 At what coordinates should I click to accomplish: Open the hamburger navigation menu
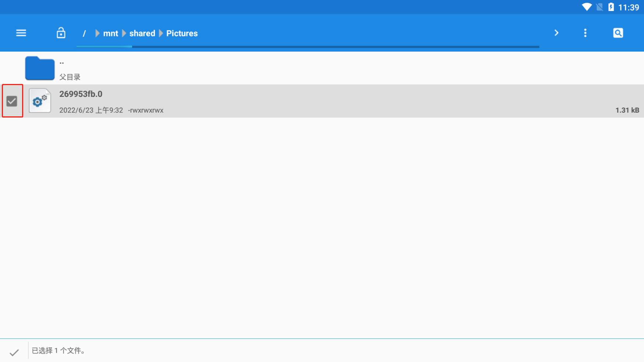tap(21, 33)
